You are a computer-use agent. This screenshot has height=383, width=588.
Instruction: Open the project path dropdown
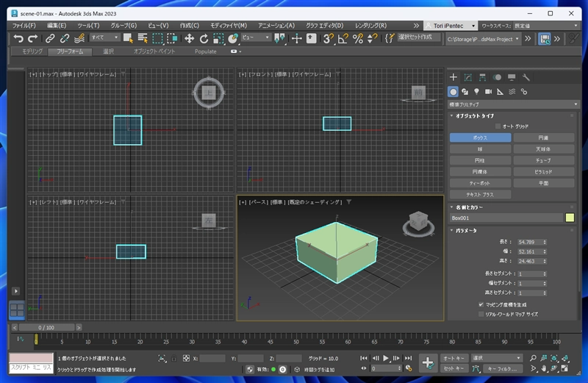point(483,39)
